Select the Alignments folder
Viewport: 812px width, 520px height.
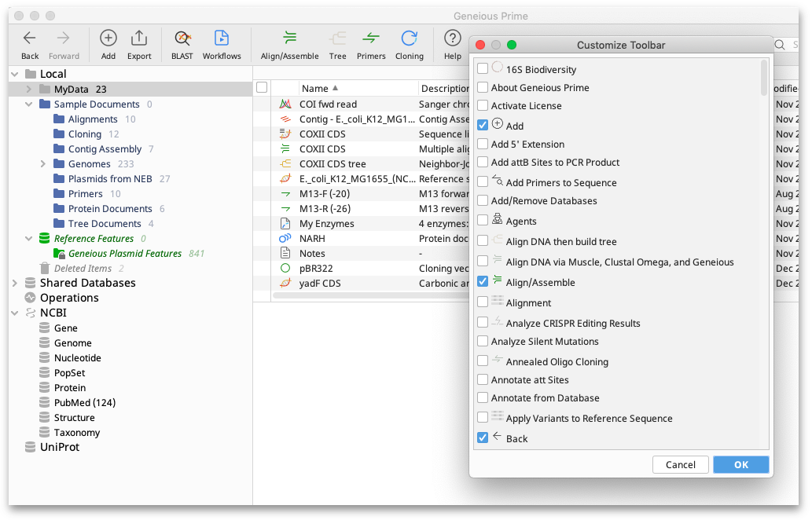(x=93, y=119)
